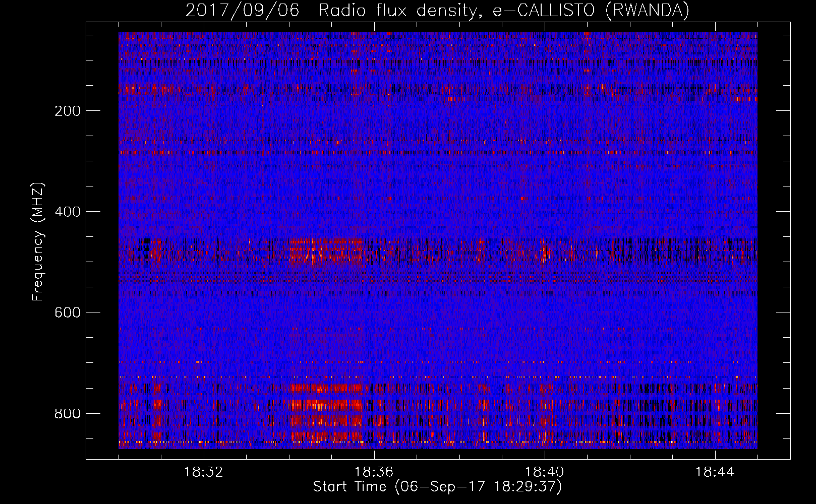Image resolution: width=816 pixels, height=504 pixels.
Task: Click the 18:32 time tick label
Action: click(204, 472)
